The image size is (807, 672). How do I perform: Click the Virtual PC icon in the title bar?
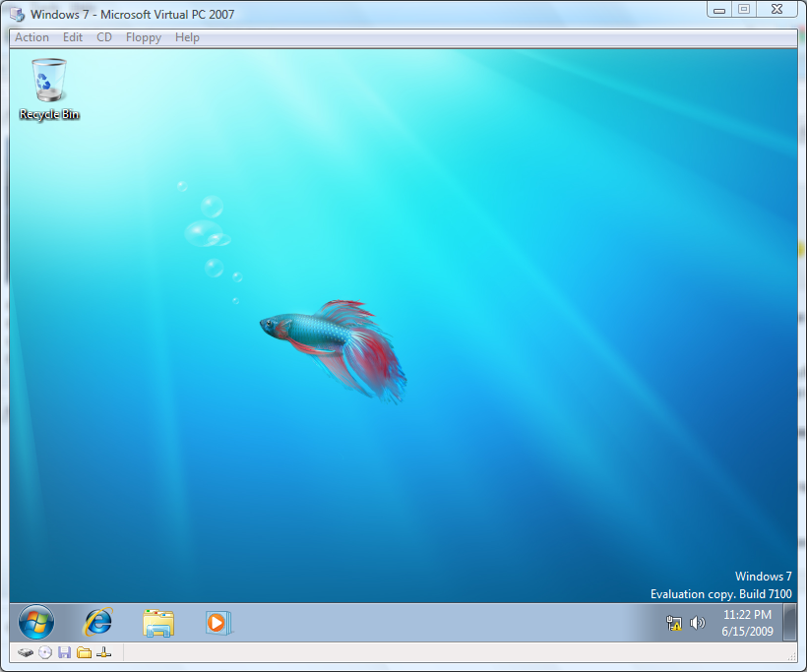pos(16,11)
